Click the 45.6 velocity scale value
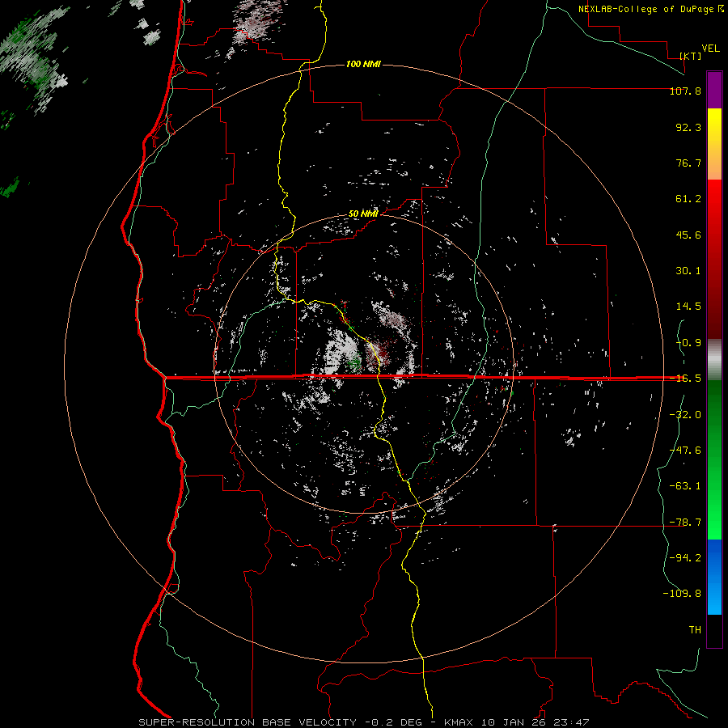Screen dimensions: 728x728 pyautogui.click(x=688, y=235)
